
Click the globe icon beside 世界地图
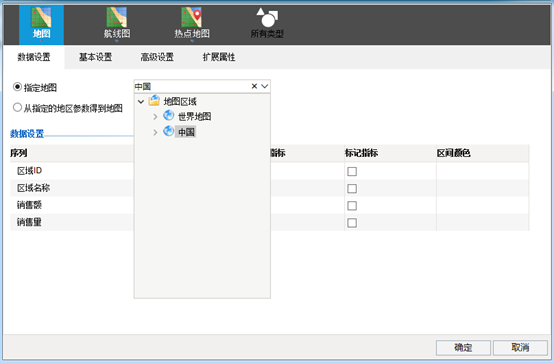(x=169, y=116)
